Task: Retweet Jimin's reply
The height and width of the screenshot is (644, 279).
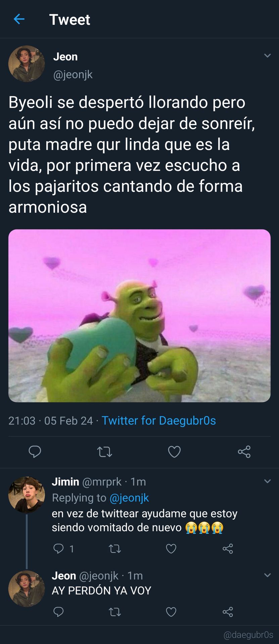Action: [115, 549]
